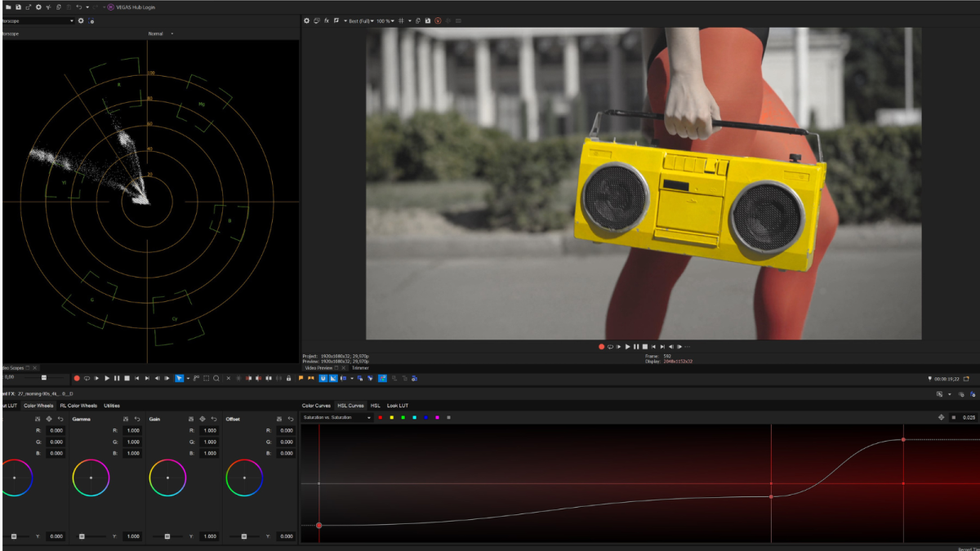
Task: Click the Utilities label in the color grading panel
Action: coord(112,405)
